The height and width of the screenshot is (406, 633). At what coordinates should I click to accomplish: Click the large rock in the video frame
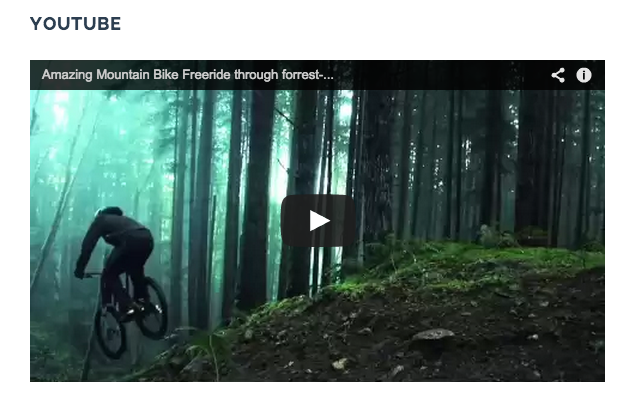point(433,335)
